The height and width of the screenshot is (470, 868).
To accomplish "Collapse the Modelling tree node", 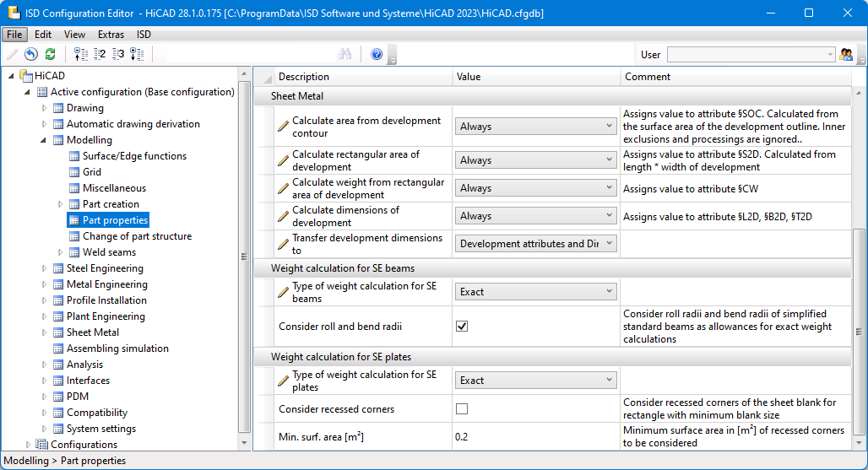I will point(44,140).
